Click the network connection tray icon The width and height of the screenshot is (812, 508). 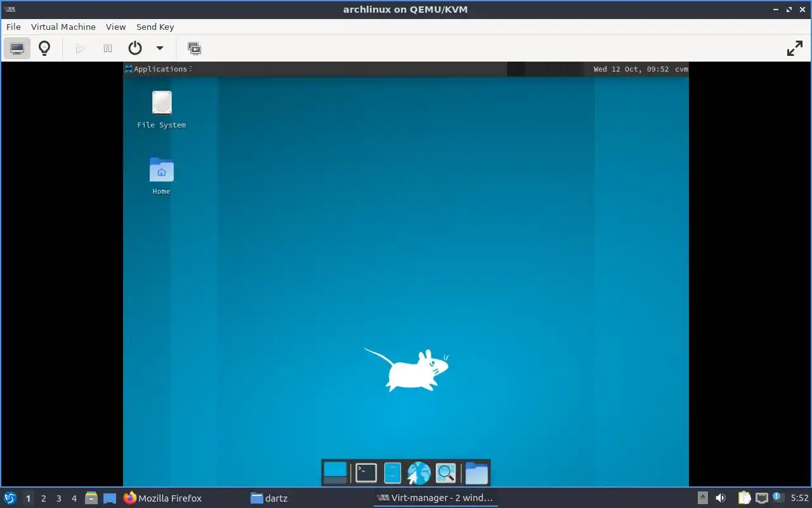[x=761, y=498]
